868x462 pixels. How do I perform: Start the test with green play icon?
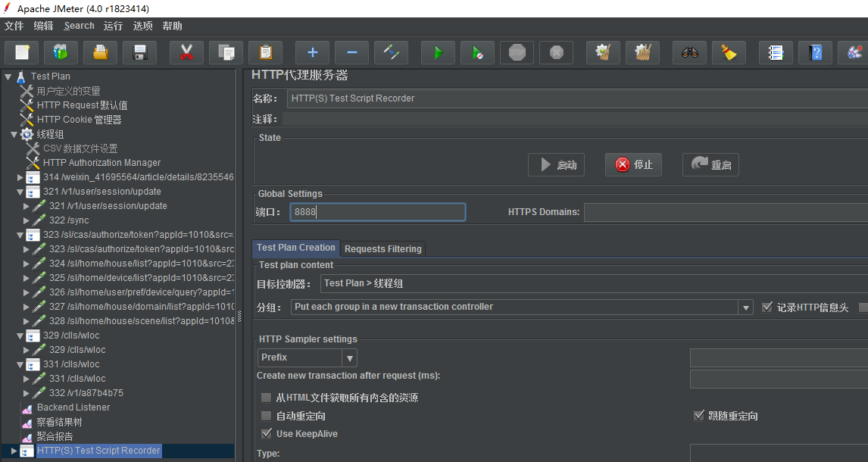pyautogui.click(x=438, y=52)
